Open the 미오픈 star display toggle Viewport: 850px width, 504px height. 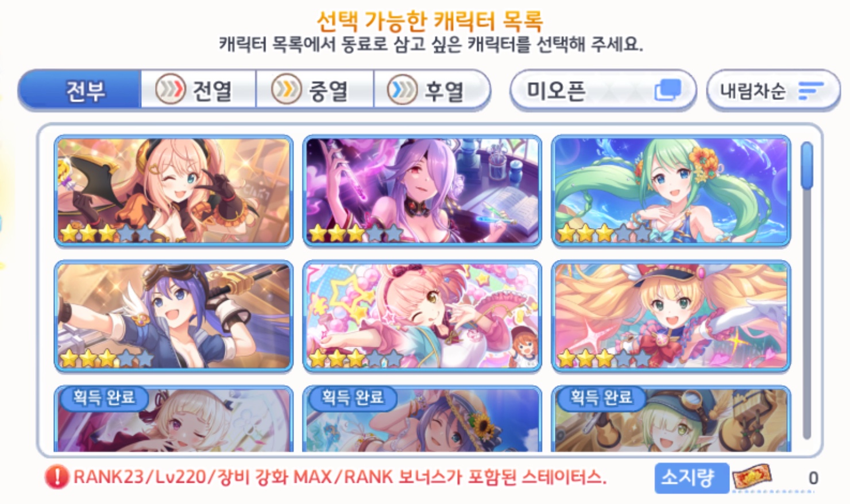[603, 90]
